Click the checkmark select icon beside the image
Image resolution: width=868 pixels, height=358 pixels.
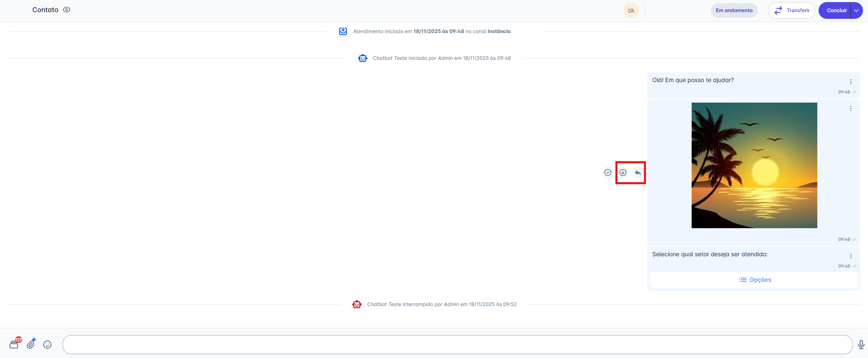607,173
